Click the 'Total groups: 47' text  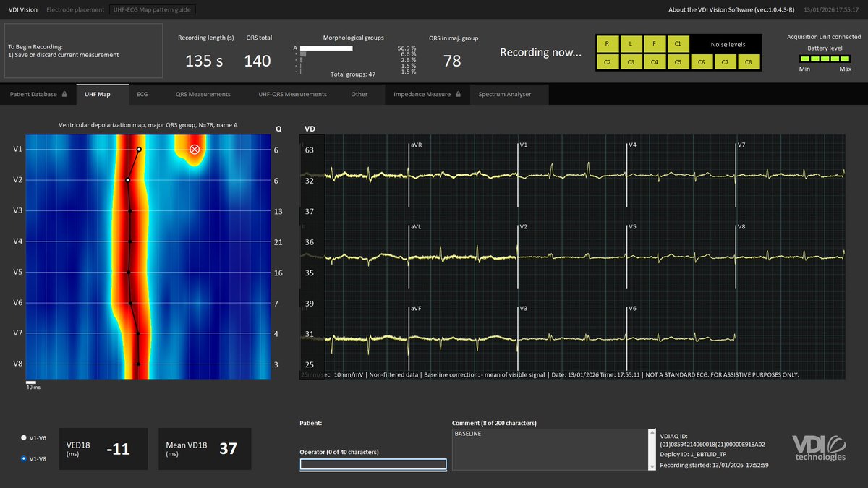point(352,74)
